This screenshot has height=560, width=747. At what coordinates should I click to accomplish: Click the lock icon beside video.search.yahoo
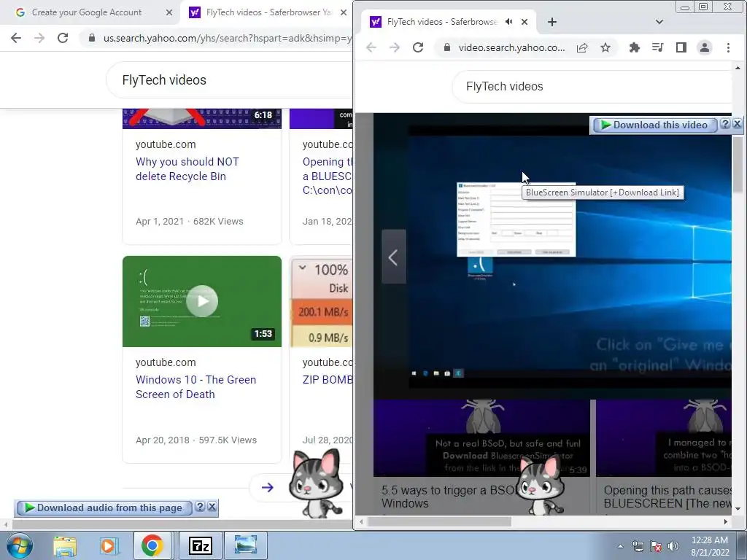pos(447,47)
